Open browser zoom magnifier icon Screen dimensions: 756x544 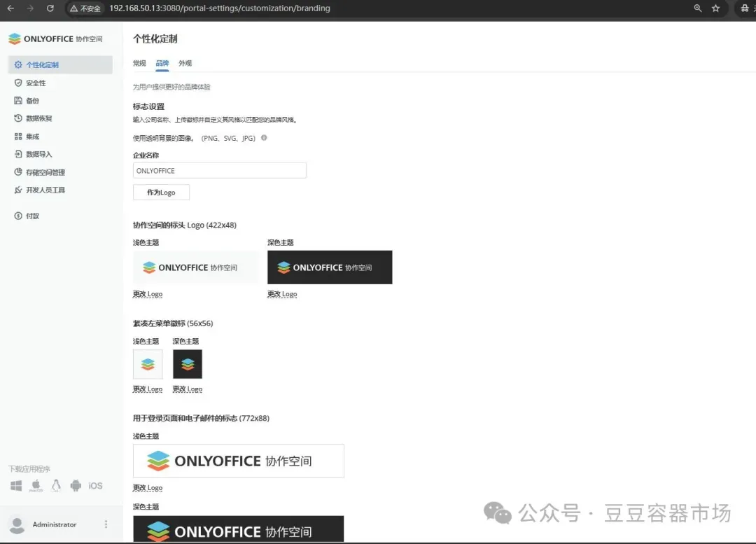point(698,8)
